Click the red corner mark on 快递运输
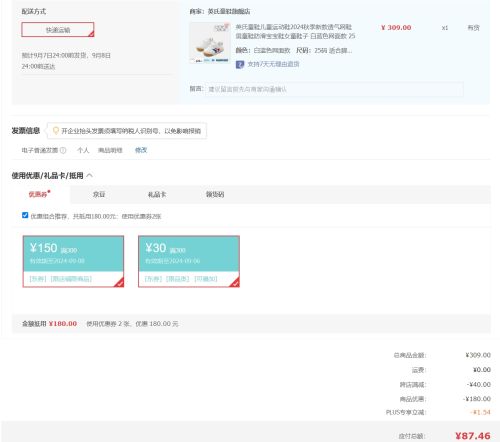 click(91, 34)
